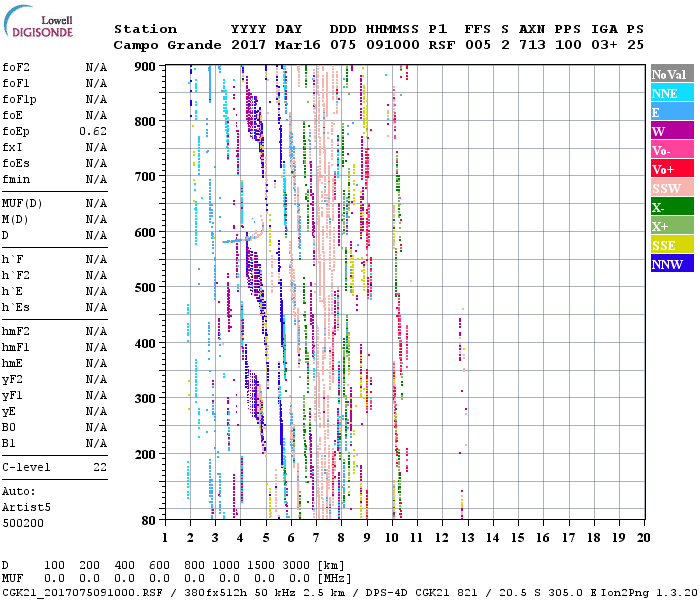The width and height of the screenshot is (700, 600).
Task: Click the fxI parameter label
Action: tap(12, 147)
